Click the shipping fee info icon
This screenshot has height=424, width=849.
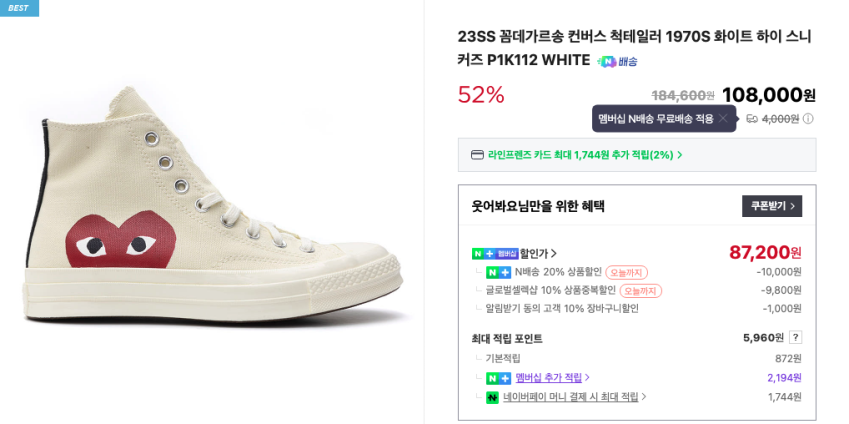pos(808,119)
